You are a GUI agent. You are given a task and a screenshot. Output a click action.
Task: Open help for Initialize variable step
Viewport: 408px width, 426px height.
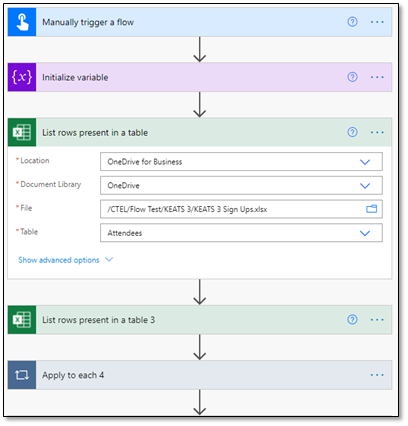click(352, 77)
